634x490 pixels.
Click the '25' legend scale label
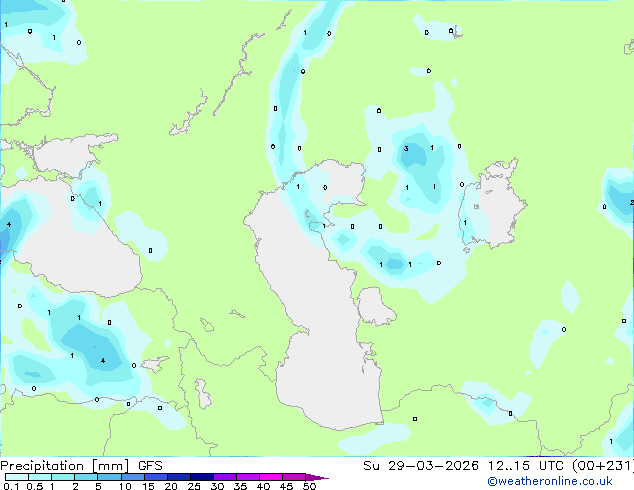(194, 486)
